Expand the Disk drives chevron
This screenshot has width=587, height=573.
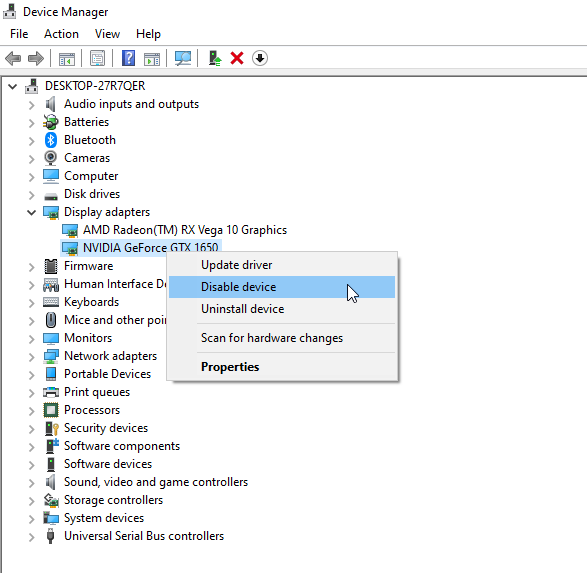pyautogui.click(x=31, y=195)
